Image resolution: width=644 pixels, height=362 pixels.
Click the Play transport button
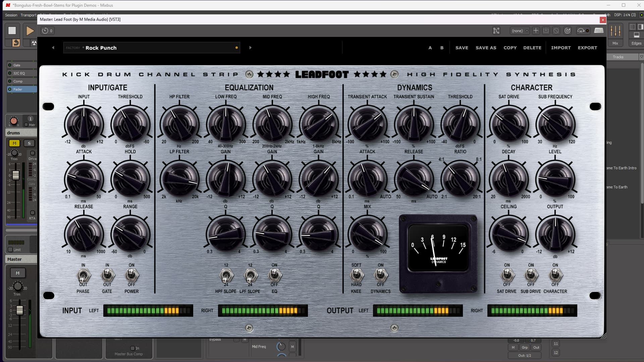click(30, 31)
